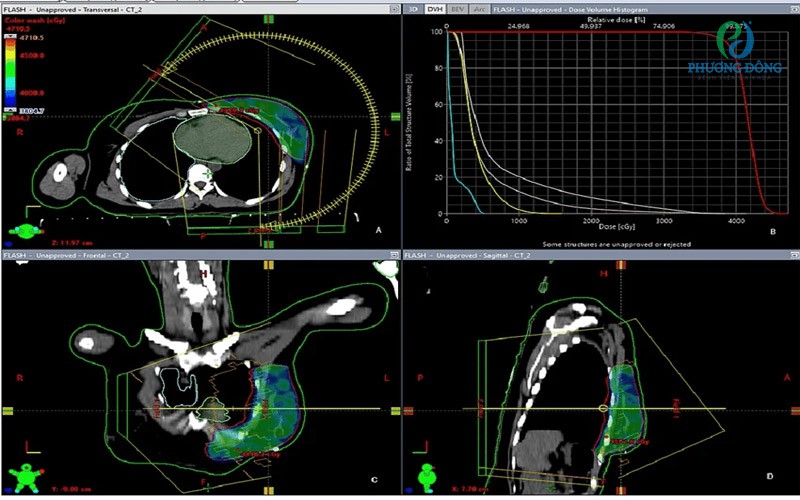Select the BEV view tab

457,8
